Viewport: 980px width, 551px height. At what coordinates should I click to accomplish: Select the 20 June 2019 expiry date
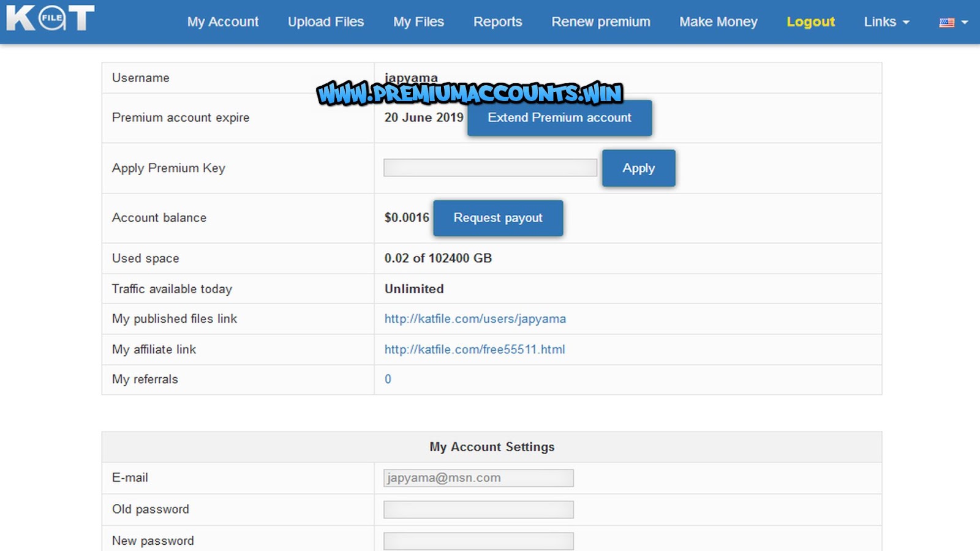(x=424, y=118)
